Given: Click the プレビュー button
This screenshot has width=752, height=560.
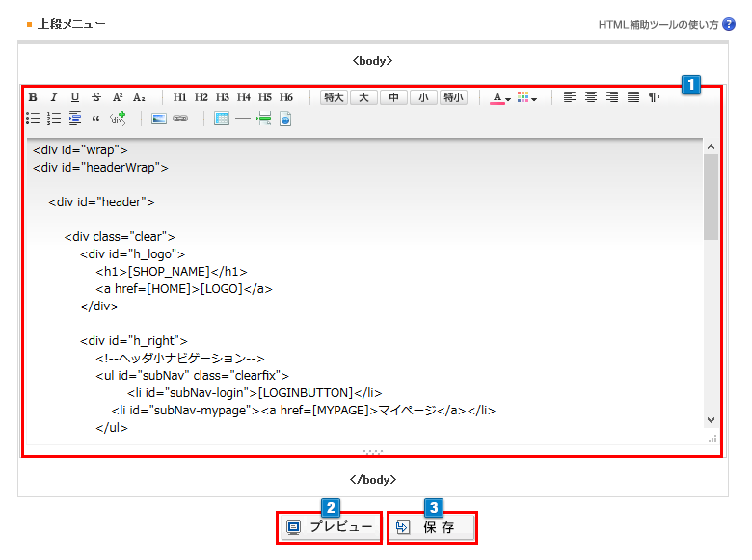Looking at the screenshot, I should pyautogui.click(x=330, y=527).
